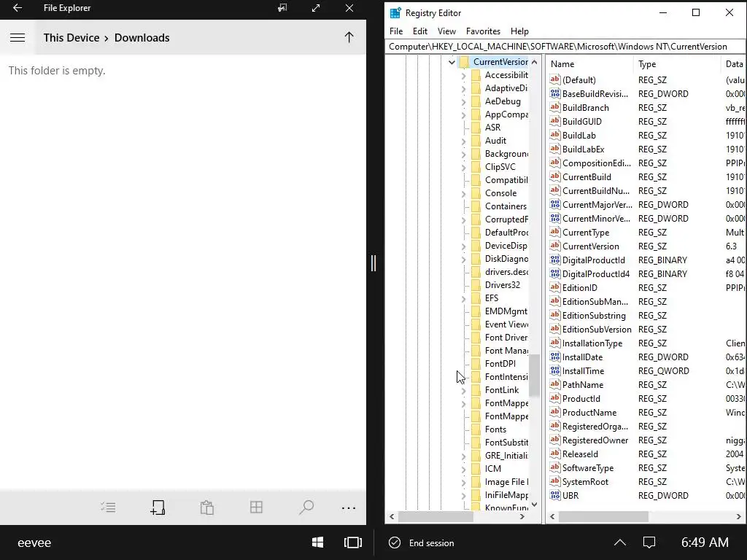Expand the FontLink key
The height and width of the screenshot is (560, 747).
point(463,391)
